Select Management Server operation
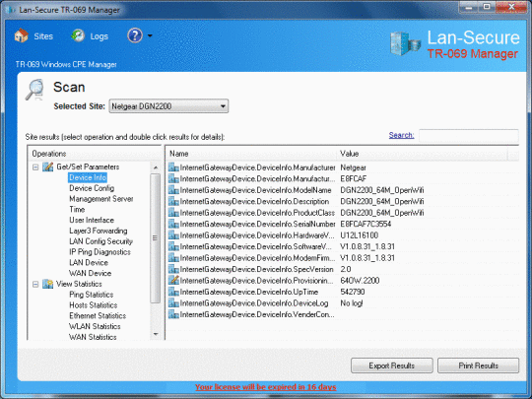The width and height of the screenshot is (532, 399). click(101, 199)
